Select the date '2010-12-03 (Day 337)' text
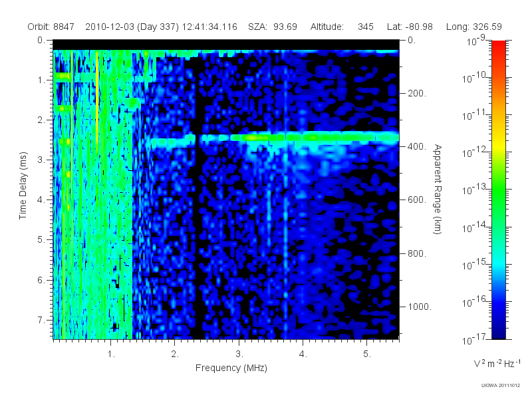This screenshot has width=532, height=399. pyautogui.click(x=132, y=27)
